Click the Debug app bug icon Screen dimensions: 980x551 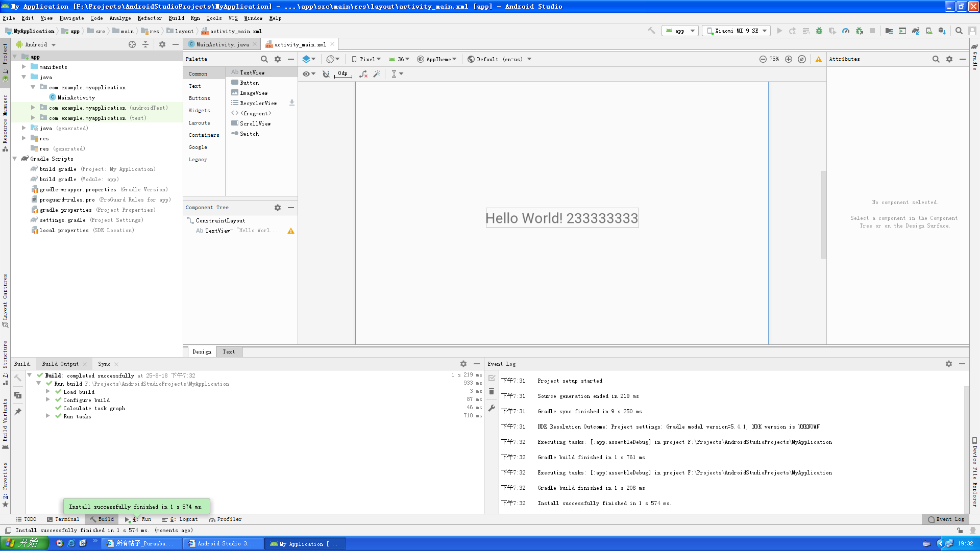tap(819, 31)
